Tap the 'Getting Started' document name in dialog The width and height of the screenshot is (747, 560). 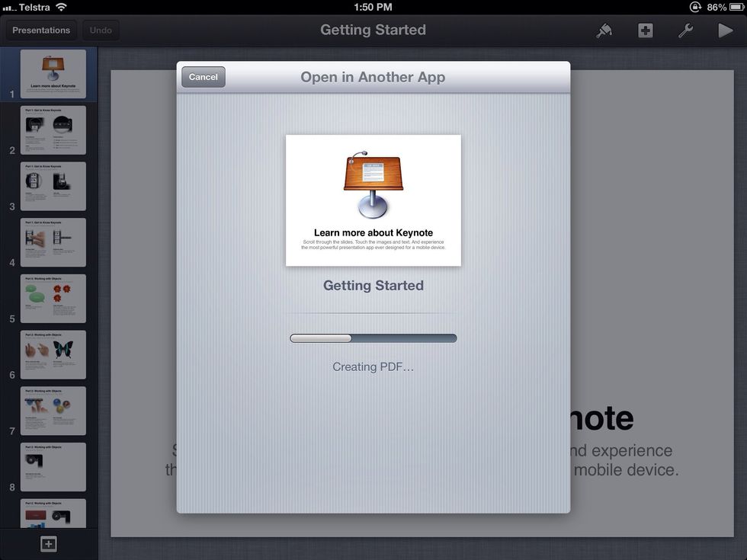point(373,285)
